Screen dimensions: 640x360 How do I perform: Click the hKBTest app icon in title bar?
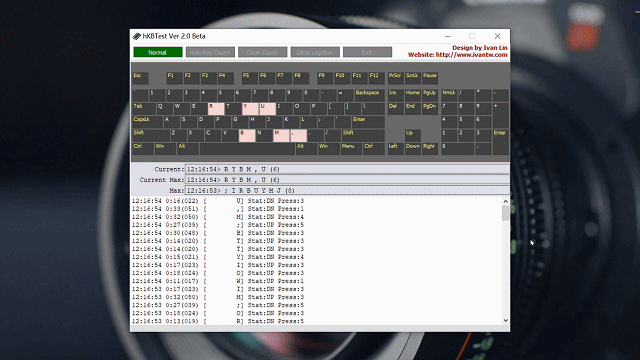pos(137,36)
